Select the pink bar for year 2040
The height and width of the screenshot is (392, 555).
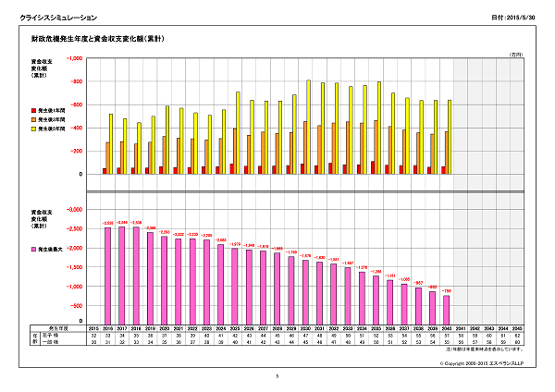pos(447,310)
